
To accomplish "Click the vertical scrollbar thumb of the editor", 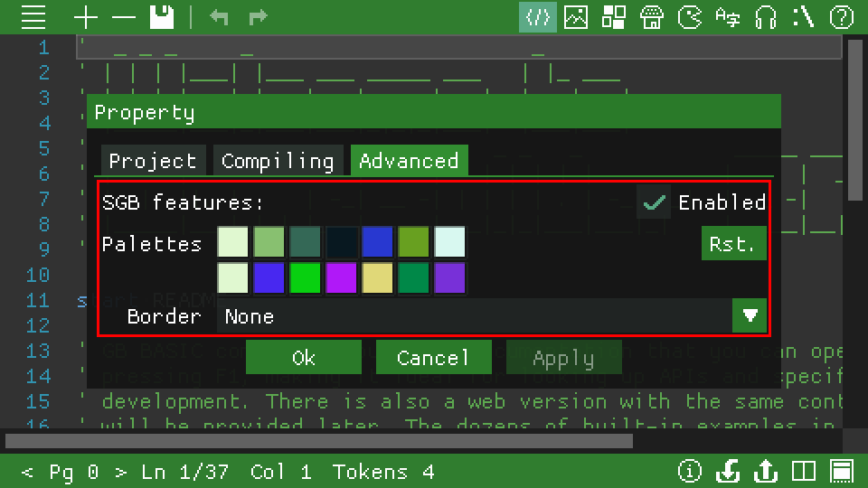I will point(855,119).
